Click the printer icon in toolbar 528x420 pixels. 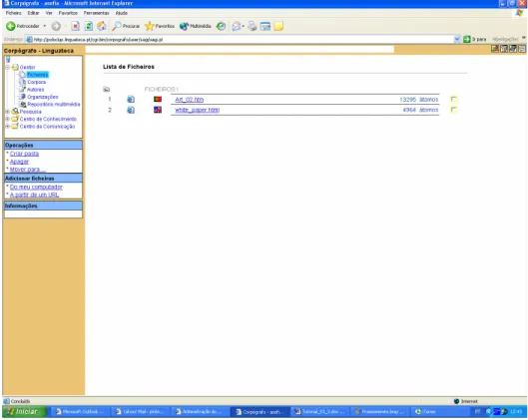pyautogui.click(x=253, y=26)
